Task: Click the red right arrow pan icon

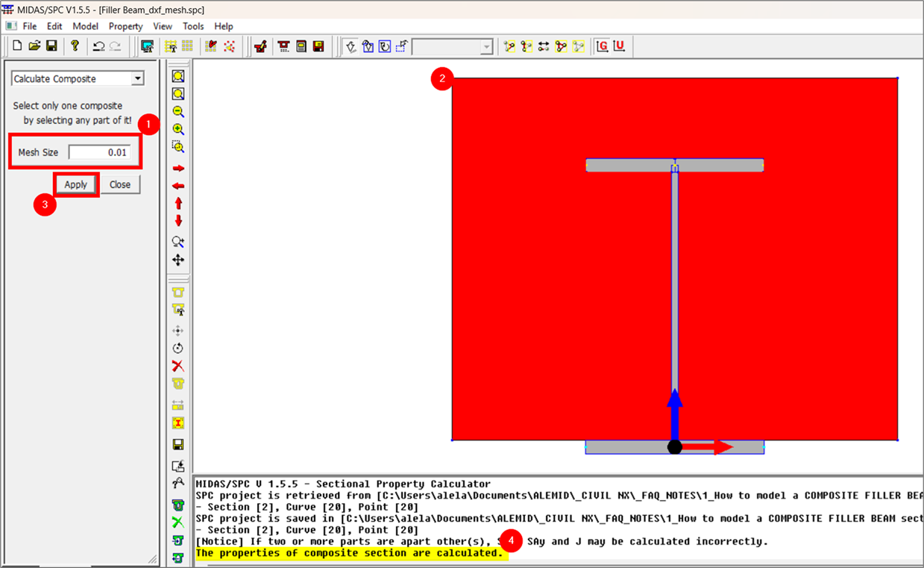Action: tap(178, 169)
